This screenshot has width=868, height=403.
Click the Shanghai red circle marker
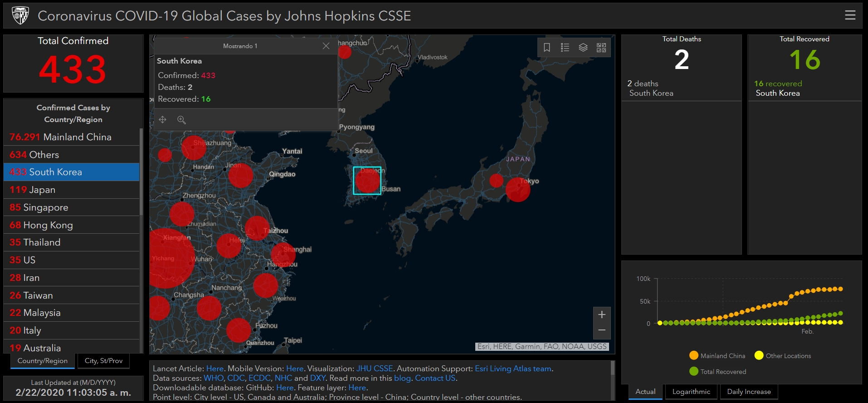coord(283,254)
